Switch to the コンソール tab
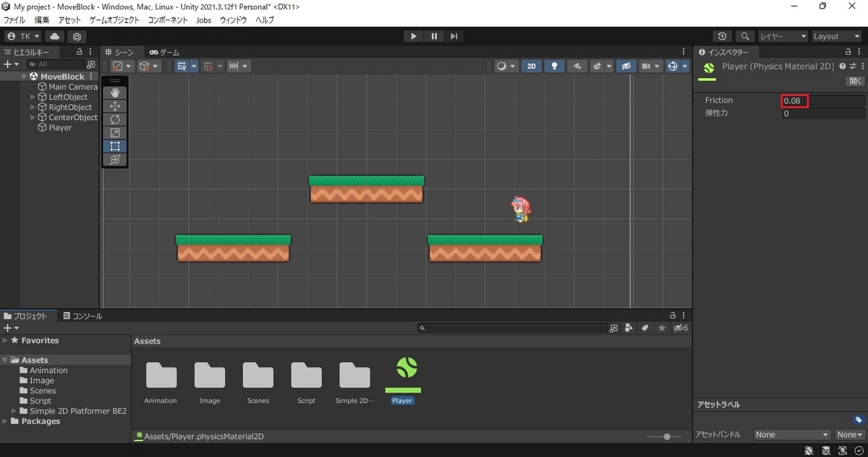 click(x=82, y=316)
